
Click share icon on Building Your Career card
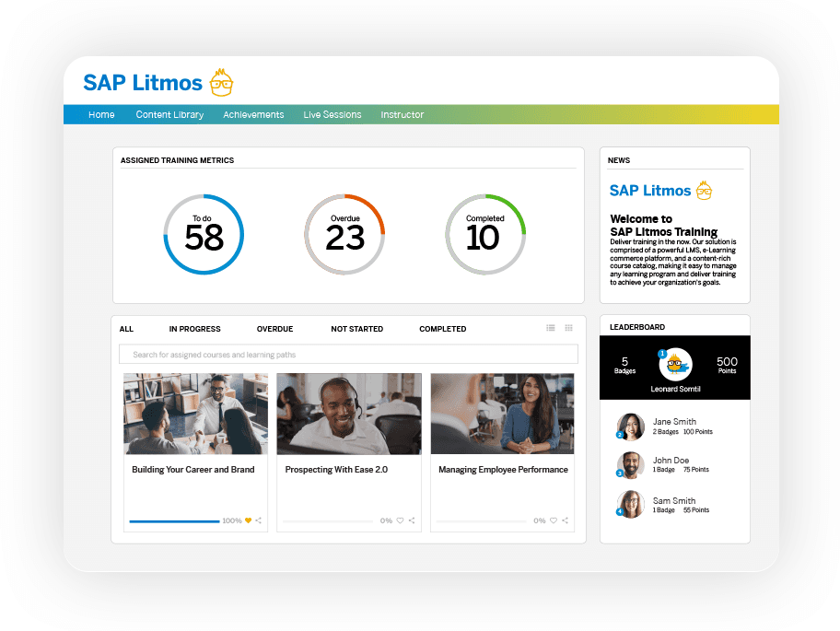(259, 520)
